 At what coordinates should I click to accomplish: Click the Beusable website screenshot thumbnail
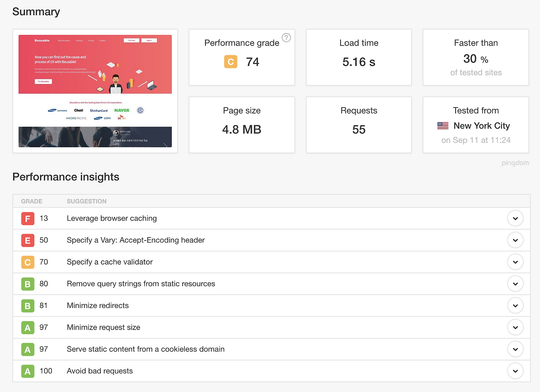[x=95, y=91]
